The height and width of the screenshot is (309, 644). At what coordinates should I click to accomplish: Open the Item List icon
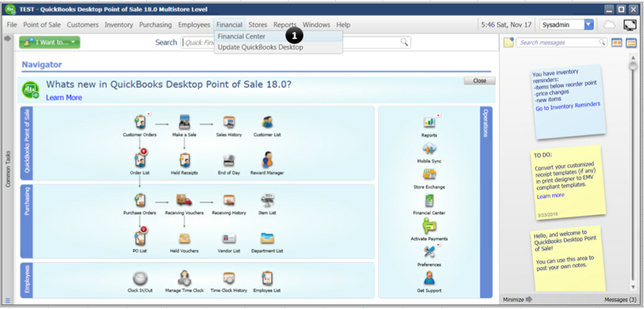click(x=268, y=200)
